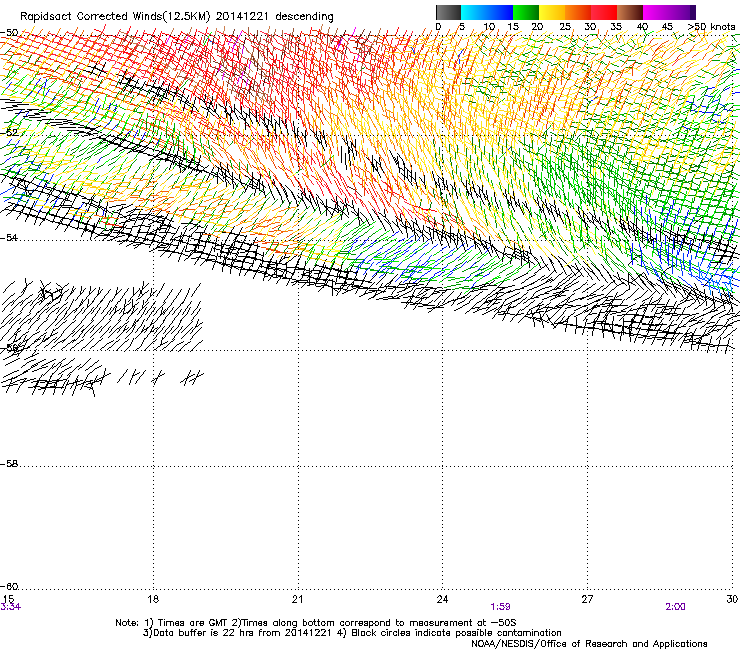The image size is (740, 650).
Task: Click the green 15-20 knots color swatch
Action: point(526,12)
